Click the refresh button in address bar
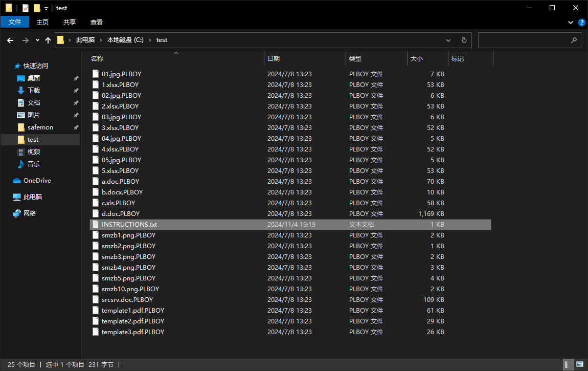 pos(464,40)
